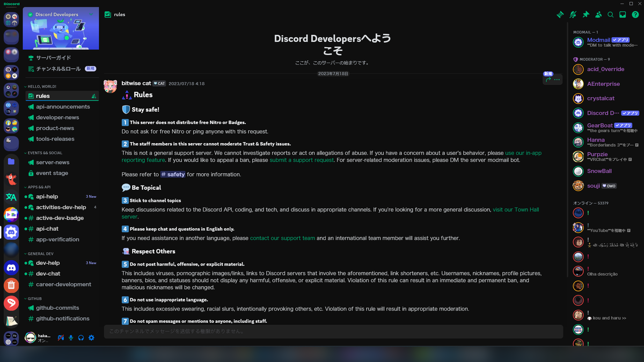Open チャンネル&ロール (Channels & Roles)
Viewport: 644px width, 362px height.
[x=62, y=69]
